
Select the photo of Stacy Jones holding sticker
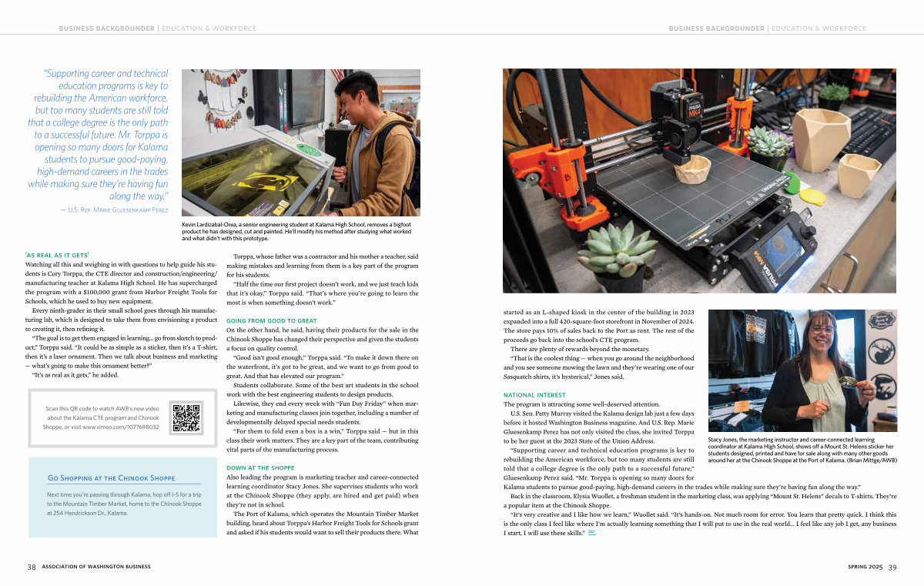coord(802,370)
